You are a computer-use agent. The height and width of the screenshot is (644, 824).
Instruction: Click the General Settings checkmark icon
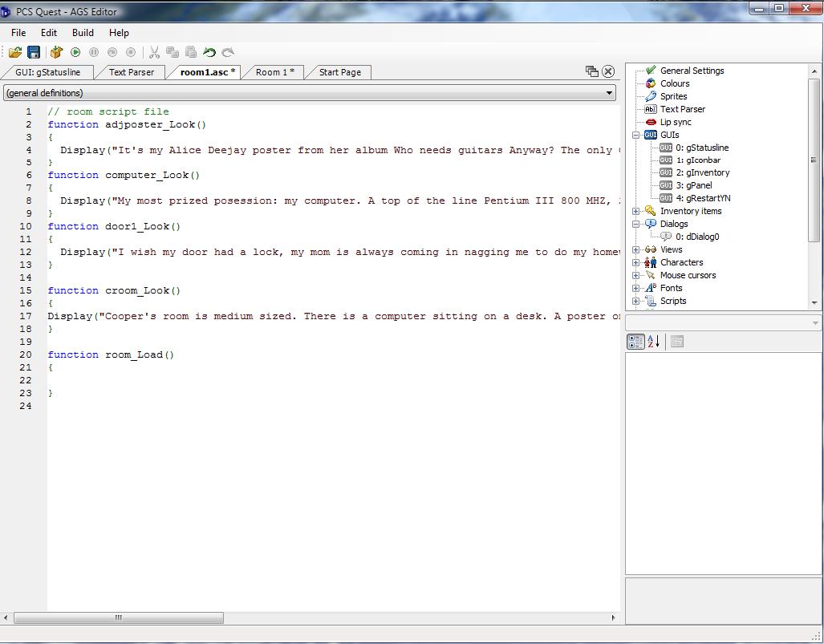[651, 70]
